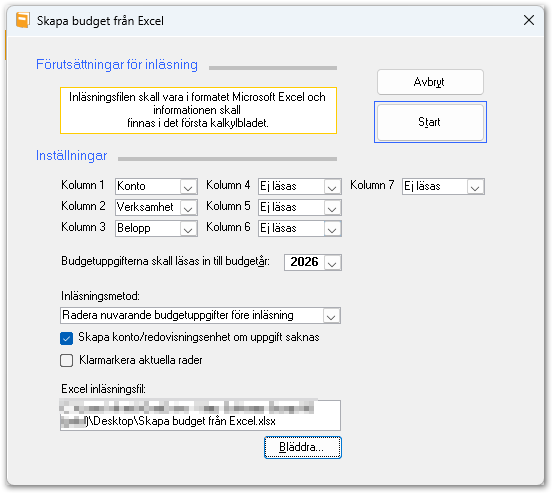
Task: Expand Kolumn 2 Verksamhet dropdown
Action: [156, 207]
